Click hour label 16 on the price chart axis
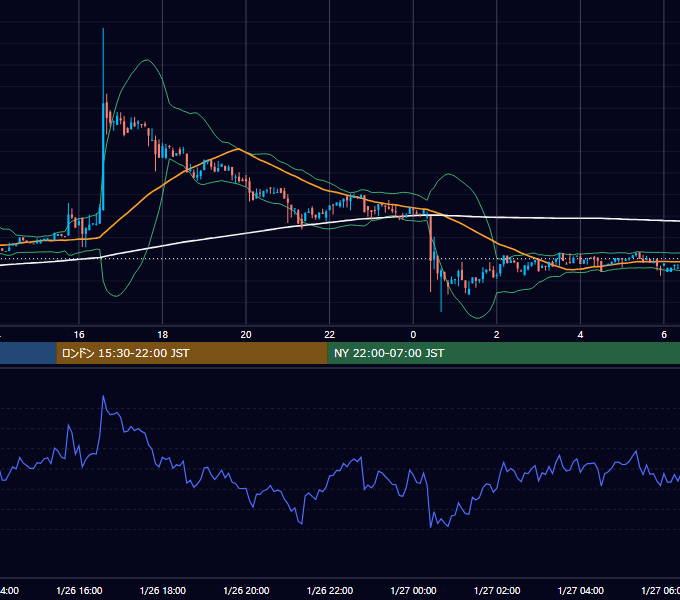The height and width of the screenshot is (600, 680). coord(79,335)
